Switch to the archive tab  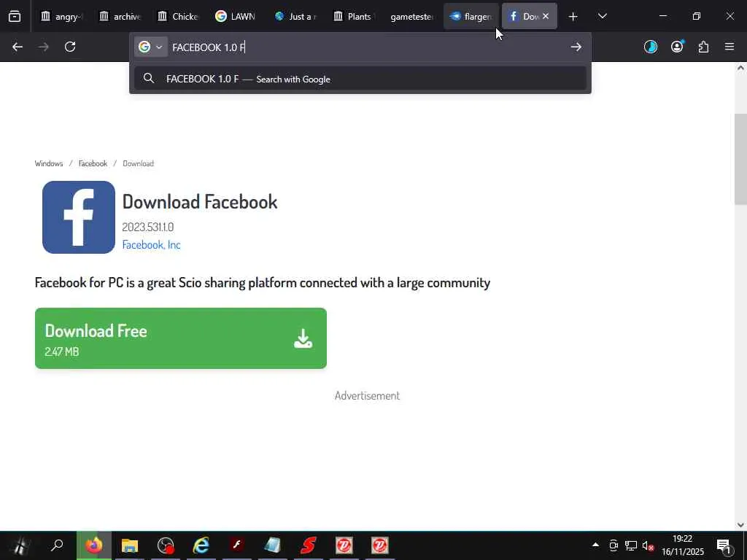[x=120, y=16]
